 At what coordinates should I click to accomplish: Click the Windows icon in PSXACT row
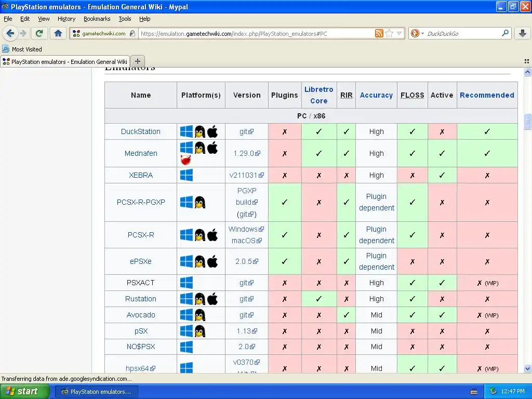(x=187, y=283)
